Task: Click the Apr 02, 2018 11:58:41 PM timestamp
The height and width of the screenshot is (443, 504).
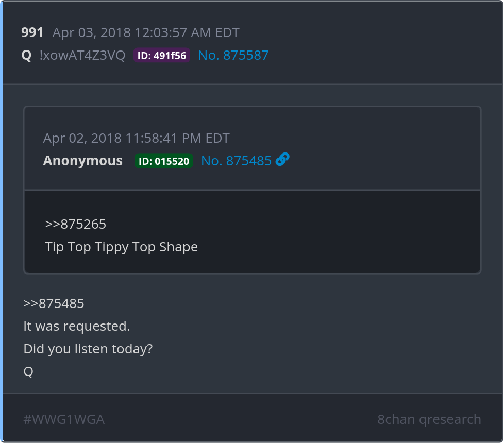Action: tap(137, 138)
